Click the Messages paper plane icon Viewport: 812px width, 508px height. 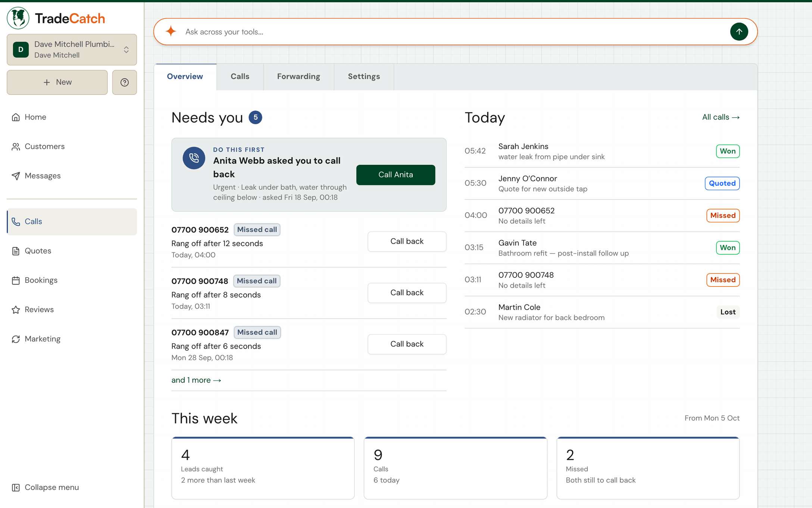[x=16, y=176]
